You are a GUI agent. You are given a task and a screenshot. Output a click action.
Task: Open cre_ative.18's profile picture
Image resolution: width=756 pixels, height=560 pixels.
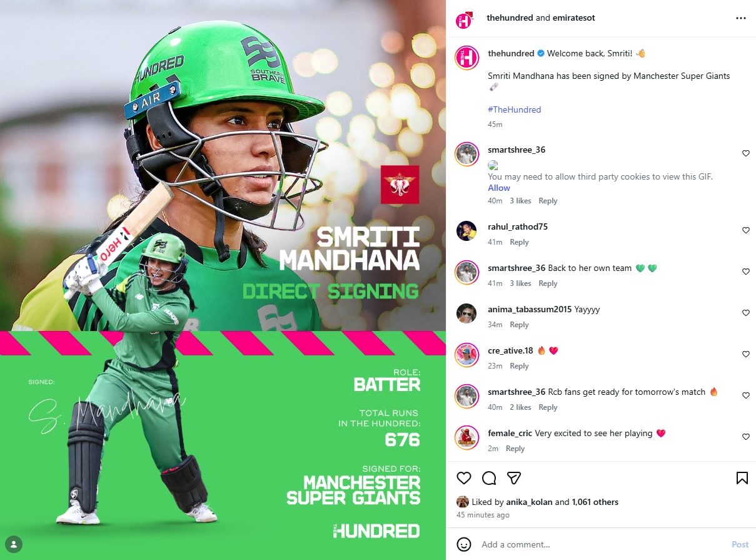(x=466, y=355)
